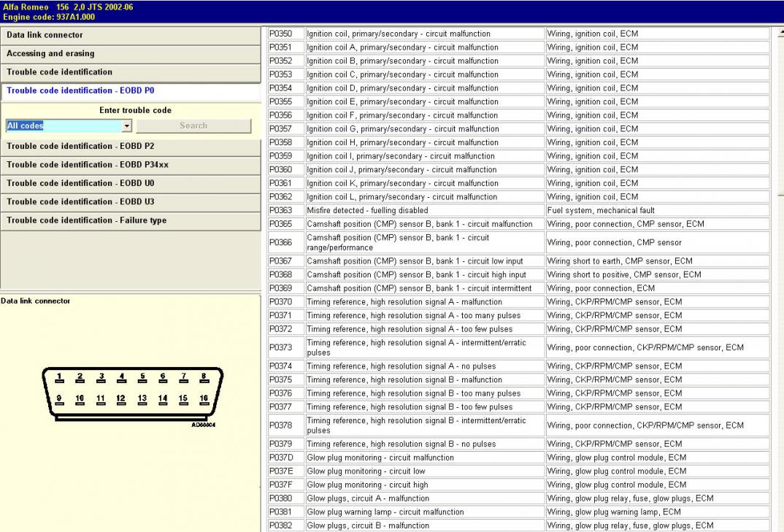Select code P0375 cell

(286, 379)
